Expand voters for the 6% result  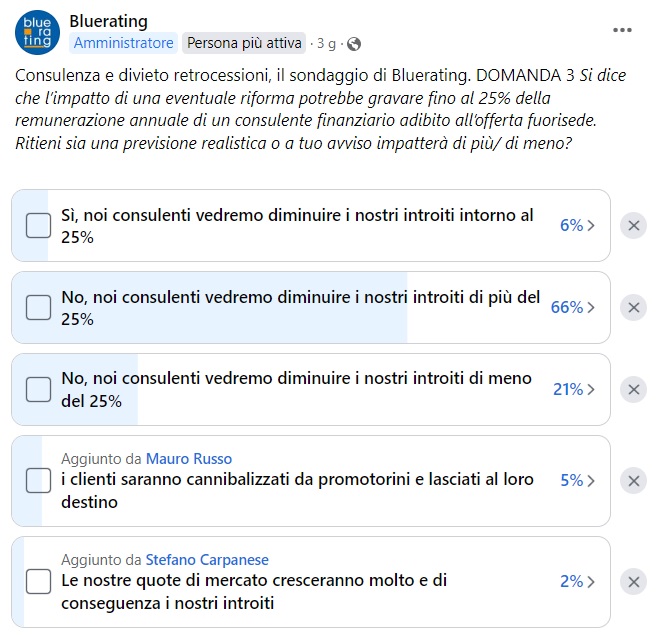(577, 225)
